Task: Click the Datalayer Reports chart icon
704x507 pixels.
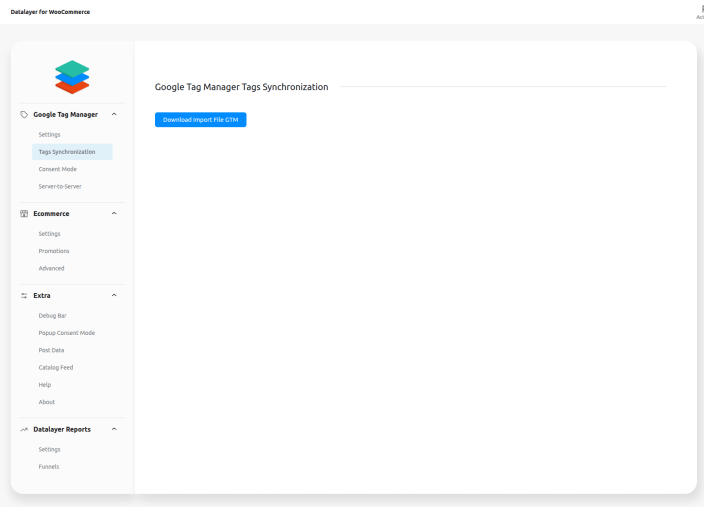Action: point(24,430)
